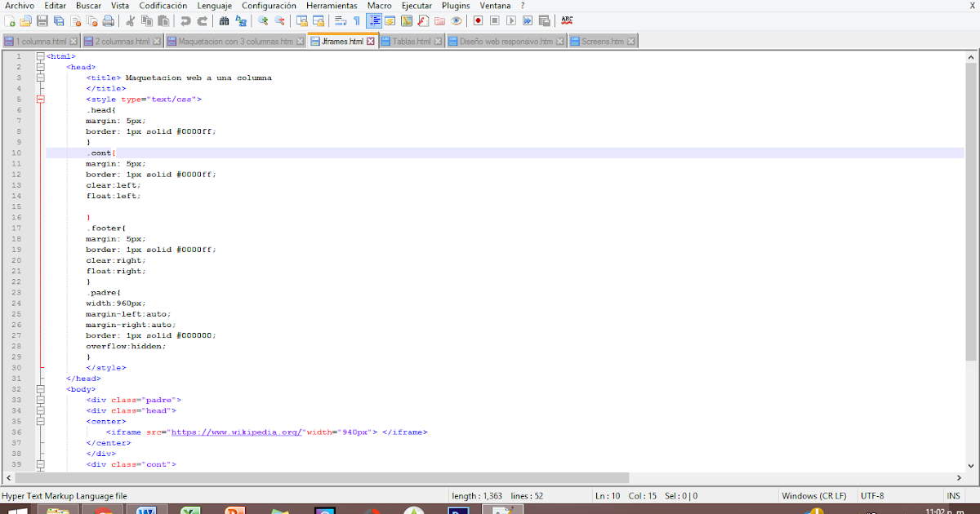The width and height of the screenshot is (980, 514).
Task: Close the 2 columnas.html tab
Action: (157, 40)
